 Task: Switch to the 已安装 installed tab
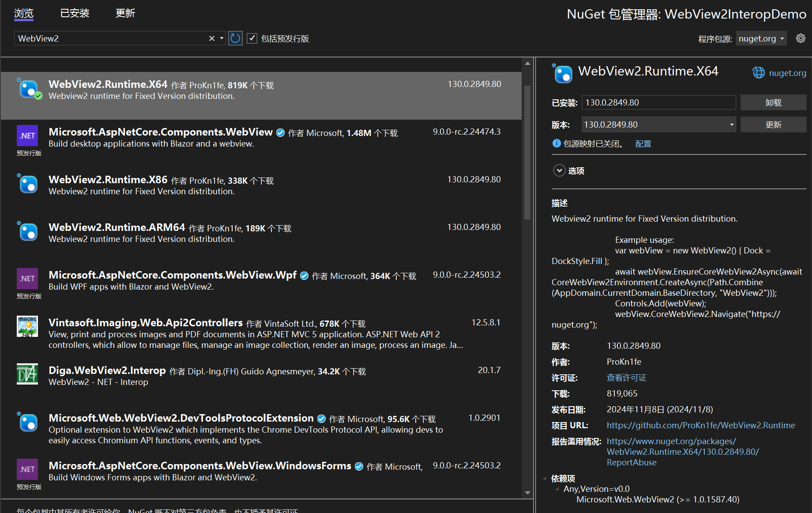click(x=75, y=13)
